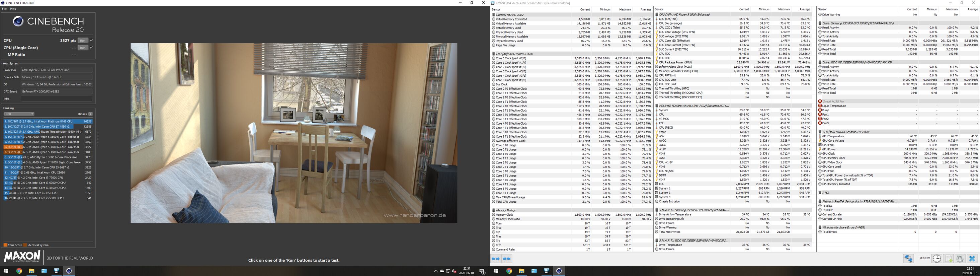980x276 pixels.
Task: Run the CPU (Single Core) test
Action: [x=83, y=48]
